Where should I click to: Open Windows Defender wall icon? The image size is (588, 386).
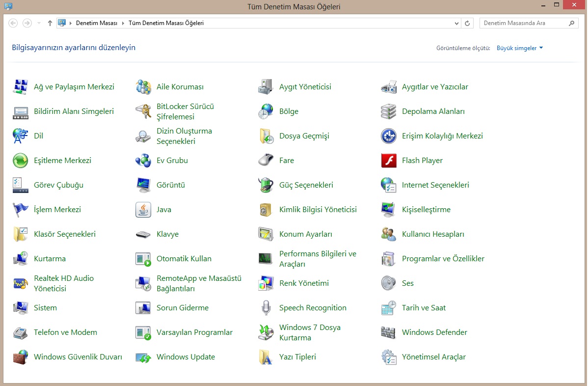click(389, 332)
